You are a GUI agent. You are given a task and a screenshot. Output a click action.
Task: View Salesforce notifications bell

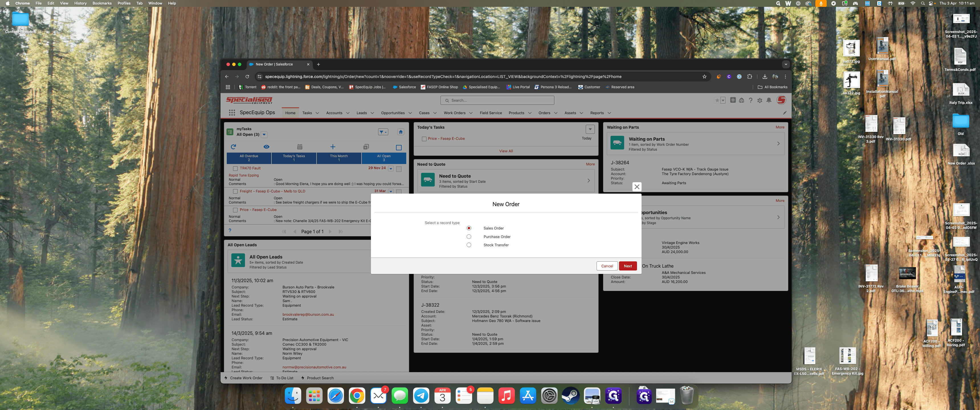(769, 101)
